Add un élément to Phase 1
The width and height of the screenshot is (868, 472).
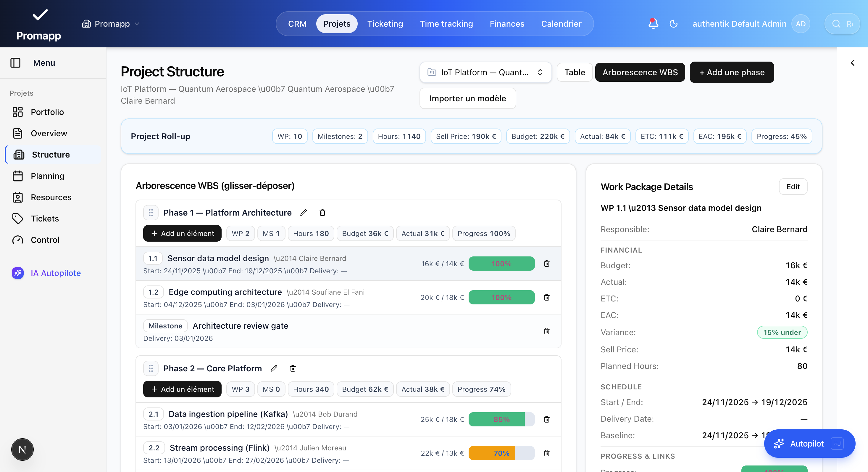tap(182, 233)
